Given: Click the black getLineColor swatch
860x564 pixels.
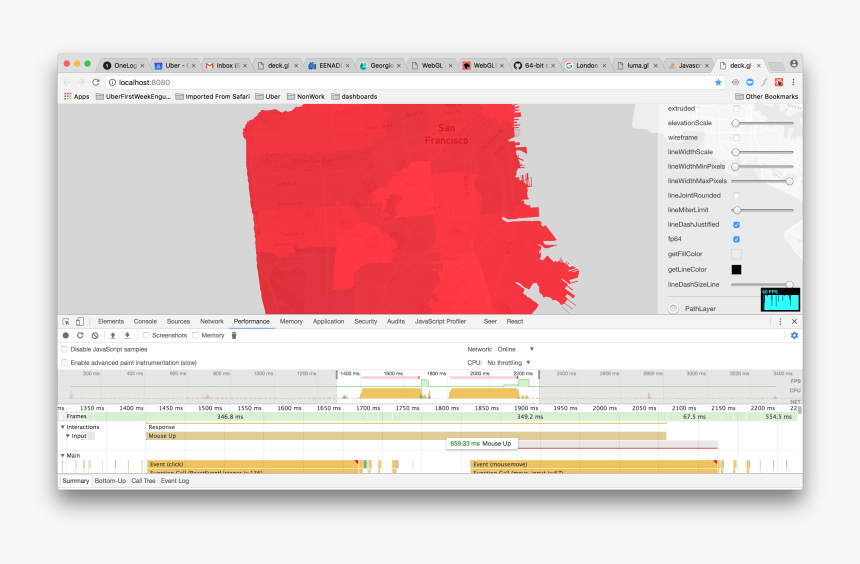Looking at the screenshot, I should coord(736,269).
